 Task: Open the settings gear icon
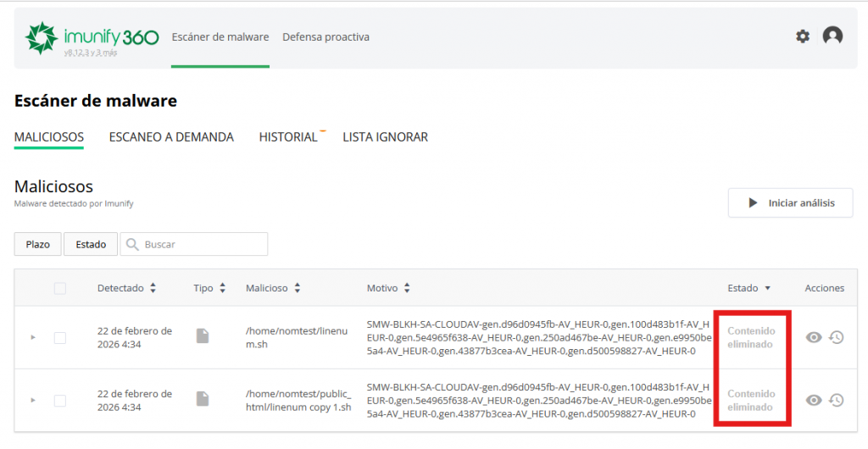tap(802, 36)
